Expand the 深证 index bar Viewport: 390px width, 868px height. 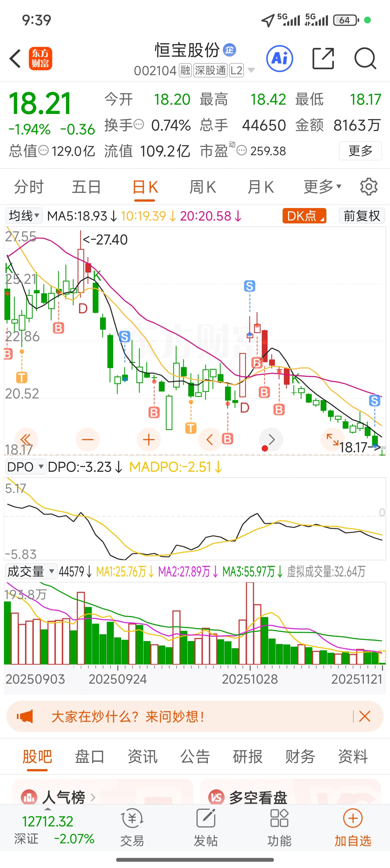(x=48, y=809)
